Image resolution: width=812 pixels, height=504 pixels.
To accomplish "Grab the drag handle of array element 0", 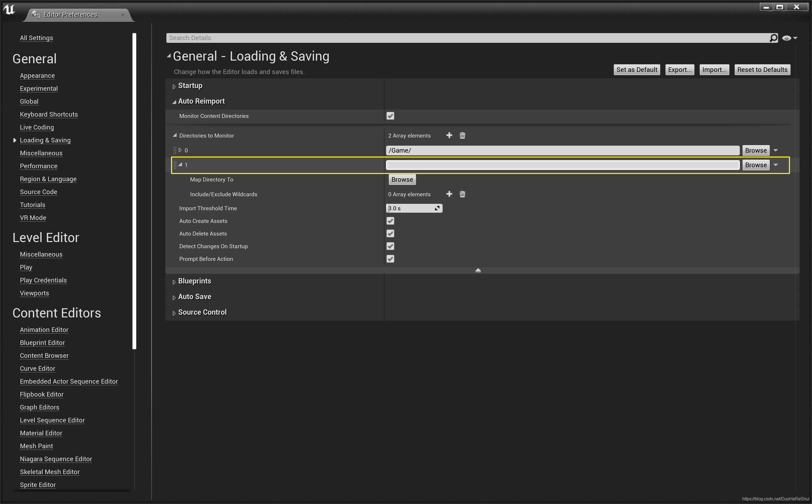I will click(x=175, y=150).
